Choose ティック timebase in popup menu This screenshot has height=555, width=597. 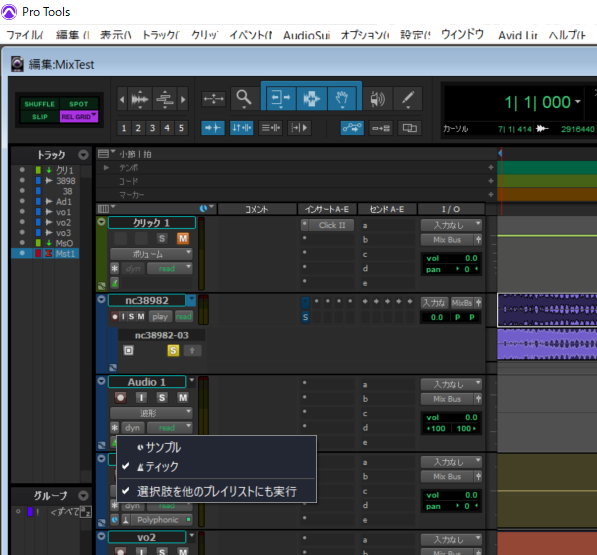click(216, 467)
